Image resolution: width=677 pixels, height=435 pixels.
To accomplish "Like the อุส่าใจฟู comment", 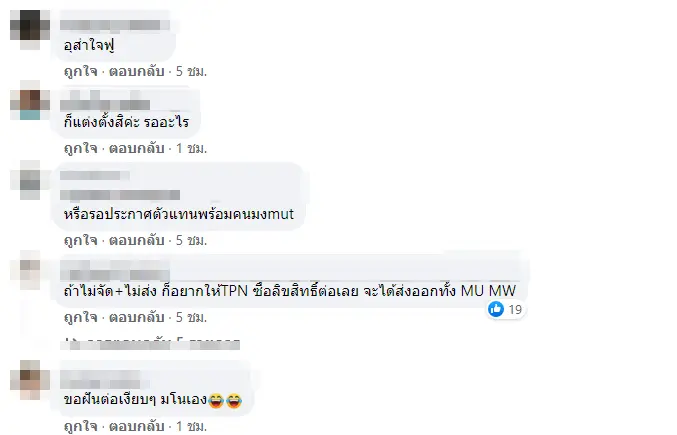I will (x=80, y=71).
